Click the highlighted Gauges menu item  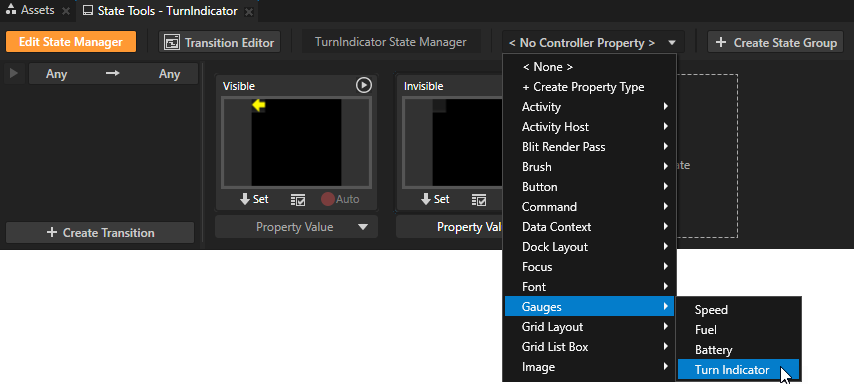coord(589,307)
